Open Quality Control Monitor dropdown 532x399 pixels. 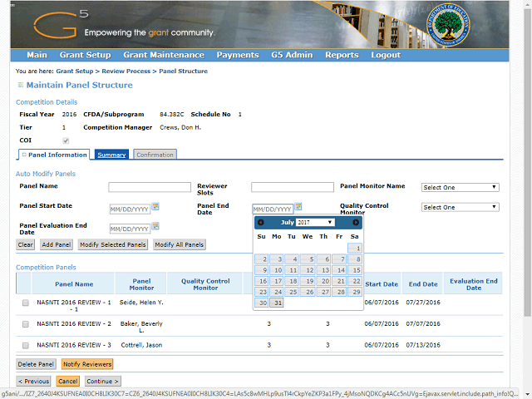tap(460, 207)
